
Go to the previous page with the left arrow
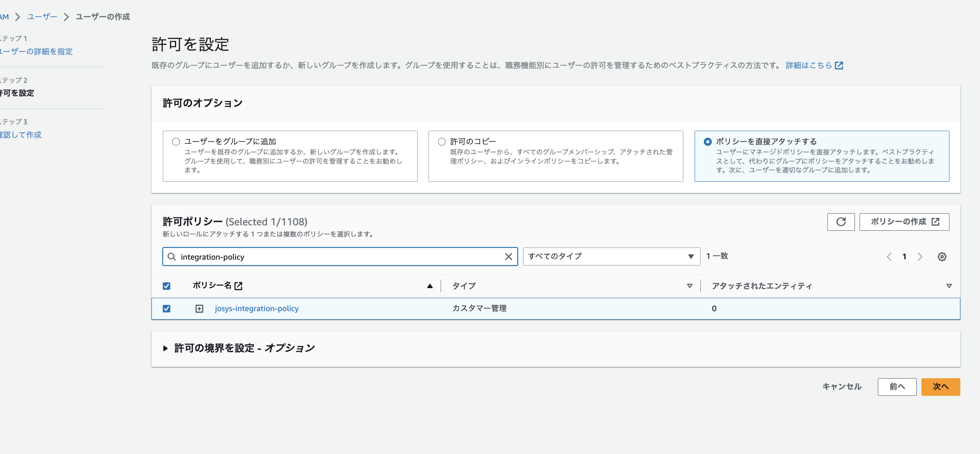coord(889,257)
